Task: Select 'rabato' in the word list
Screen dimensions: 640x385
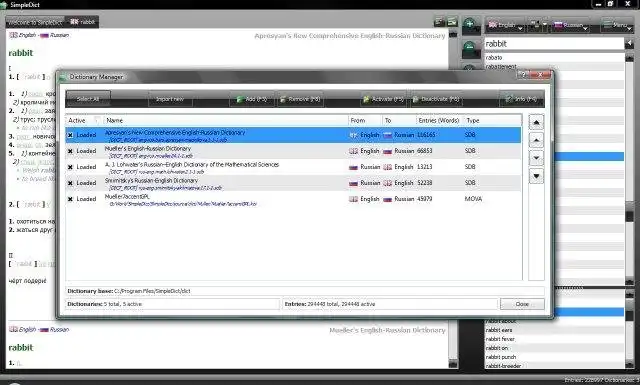Action: pos(554,58)
